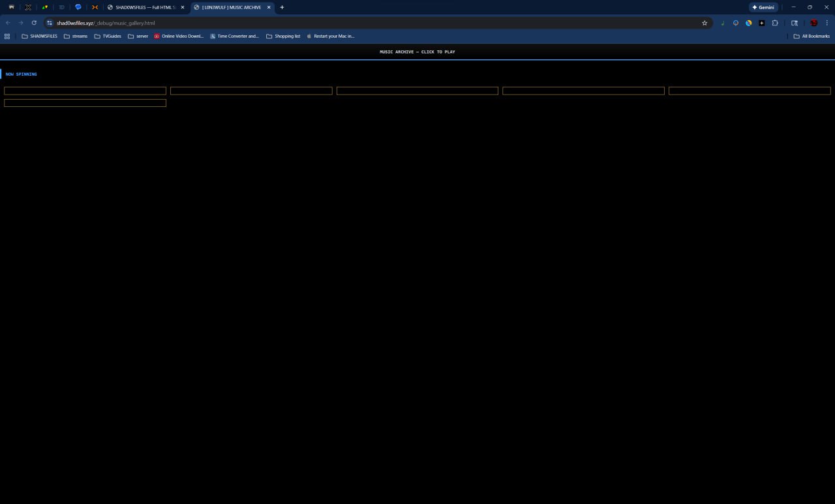Click the black plus extension icon
This screenshot has height=504, width=835.
(x=761, y=23)
